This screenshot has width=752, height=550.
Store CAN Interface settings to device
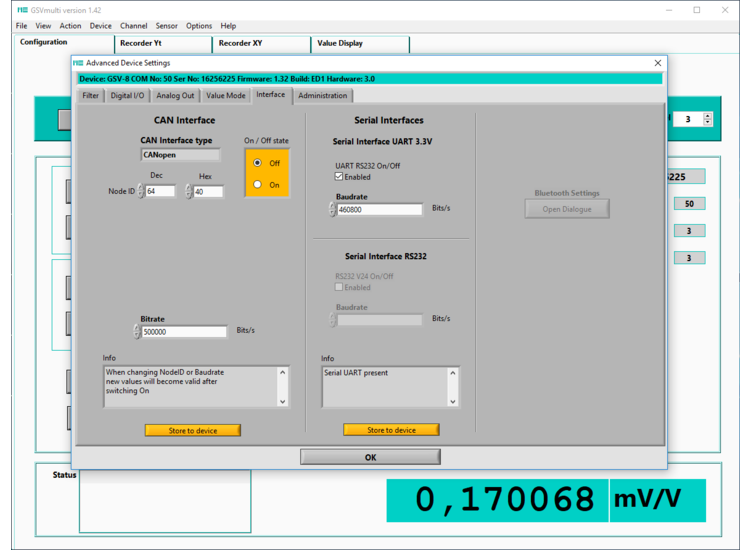click(193, 430)
